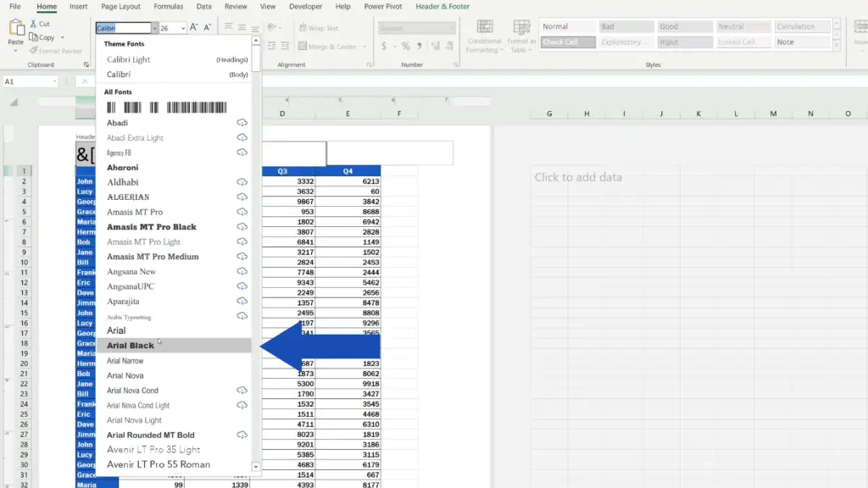
Task: Open the Copy options dropdown arrow
Action: click(x=62, y=37)
